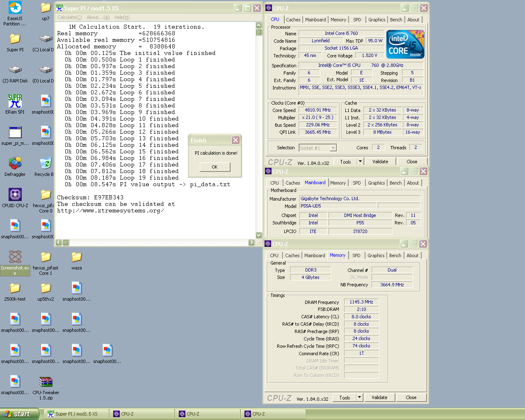
Task: Open the About...(A) menu in Super PI
Action: [x=98, y=17]
